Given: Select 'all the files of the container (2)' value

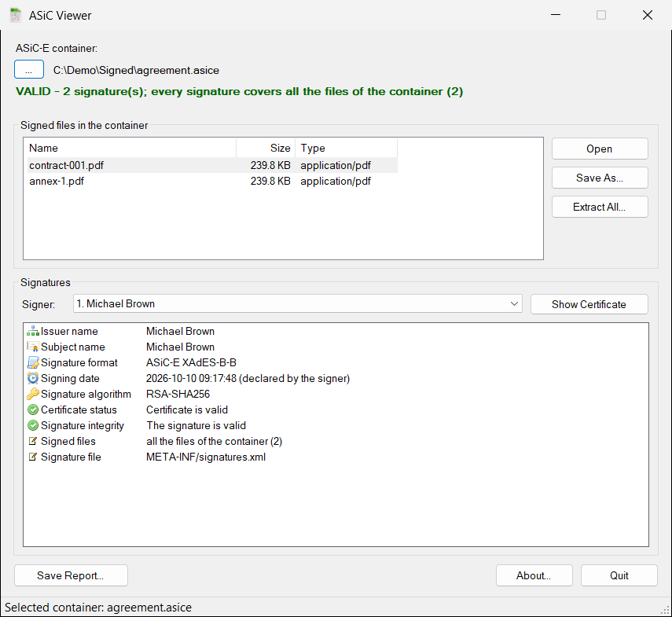Looking at the screenshot, I should coord(214,441).
